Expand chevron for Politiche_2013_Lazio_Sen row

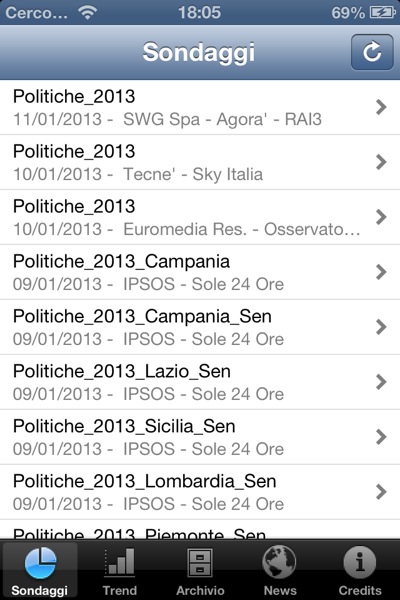tap(381, 382)
